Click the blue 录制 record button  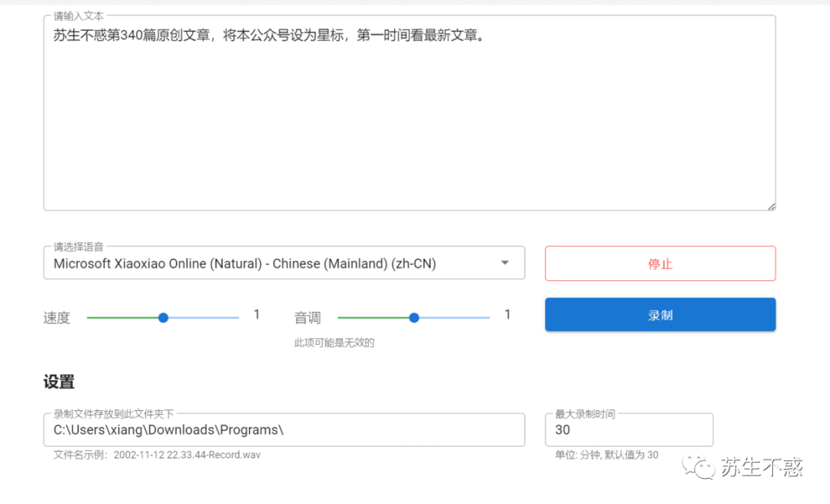[x=660, y=315]
